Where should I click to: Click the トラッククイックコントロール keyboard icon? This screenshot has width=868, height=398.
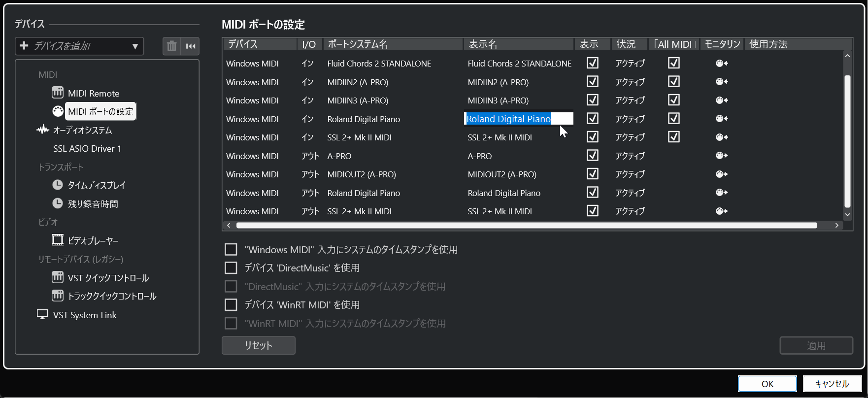[x=58, y=296]
